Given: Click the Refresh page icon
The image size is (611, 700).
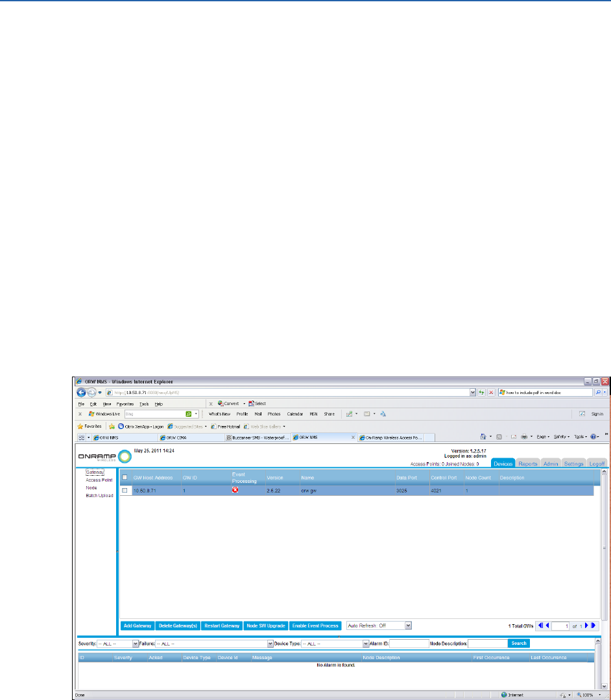Looking at the screenshot, I should point(481,392).
